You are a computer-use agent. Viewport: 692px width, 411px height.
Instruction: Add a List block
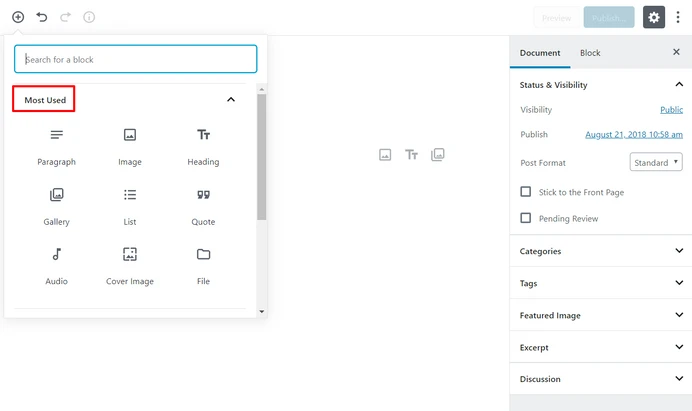click(x=130, y=207)
